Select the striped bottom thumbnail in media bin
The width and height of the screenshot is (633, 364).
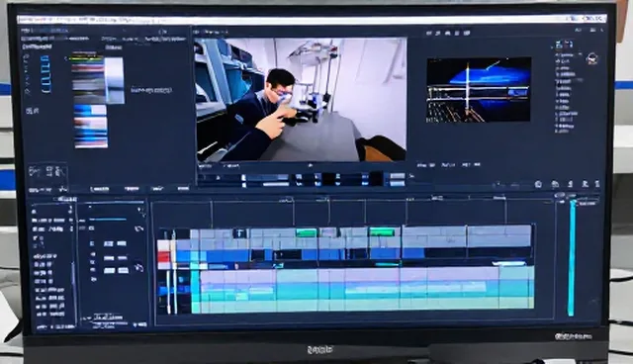[91, 133]
